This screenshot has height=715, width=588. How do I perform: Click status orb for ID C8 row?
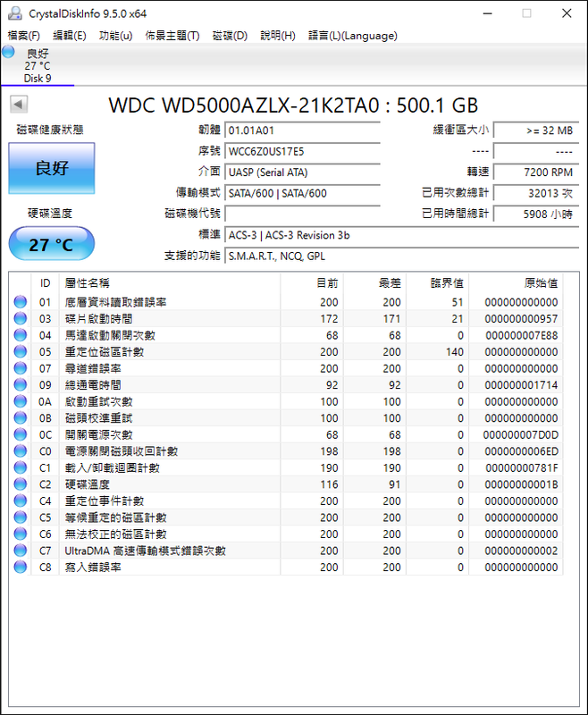[x=20, y=567]
